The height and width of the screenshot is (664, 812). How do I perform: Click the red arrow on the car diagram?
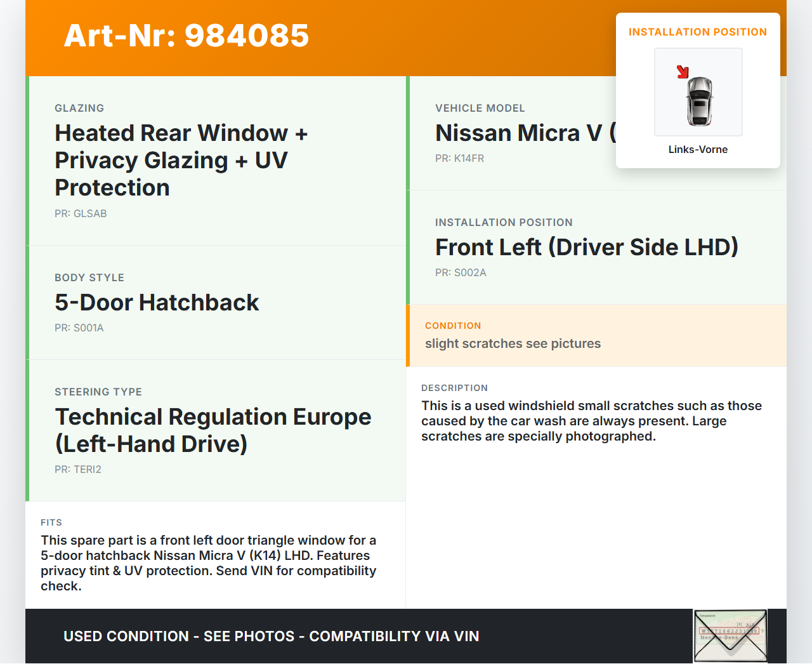[683, 72]
